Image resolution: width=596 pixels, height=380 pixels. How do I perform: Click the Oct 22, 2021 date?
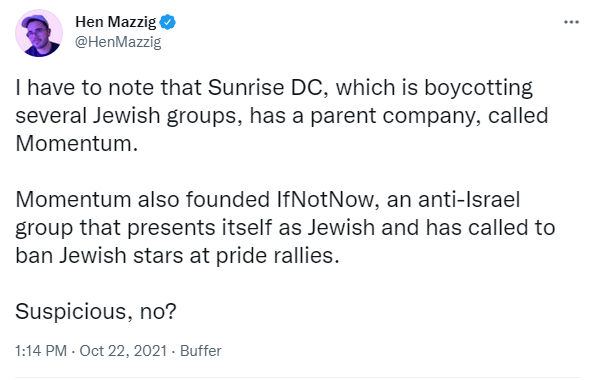click(123, 350)
